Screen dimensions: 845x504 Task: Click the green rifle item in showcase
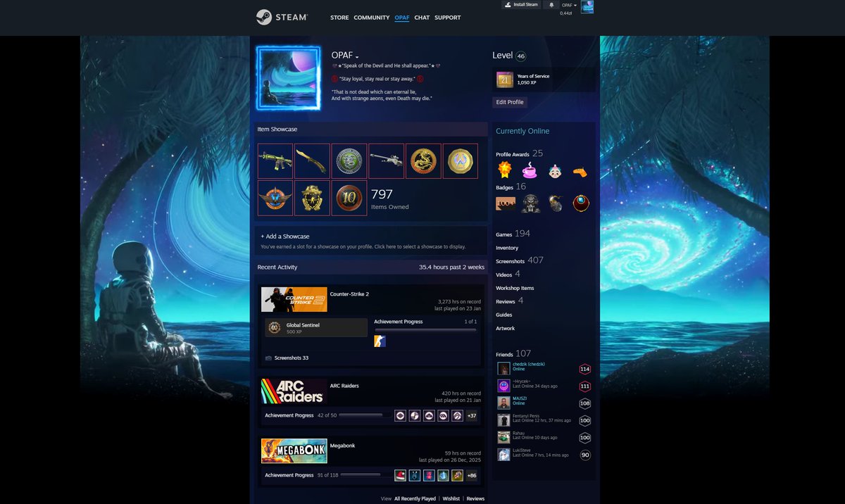275,161
